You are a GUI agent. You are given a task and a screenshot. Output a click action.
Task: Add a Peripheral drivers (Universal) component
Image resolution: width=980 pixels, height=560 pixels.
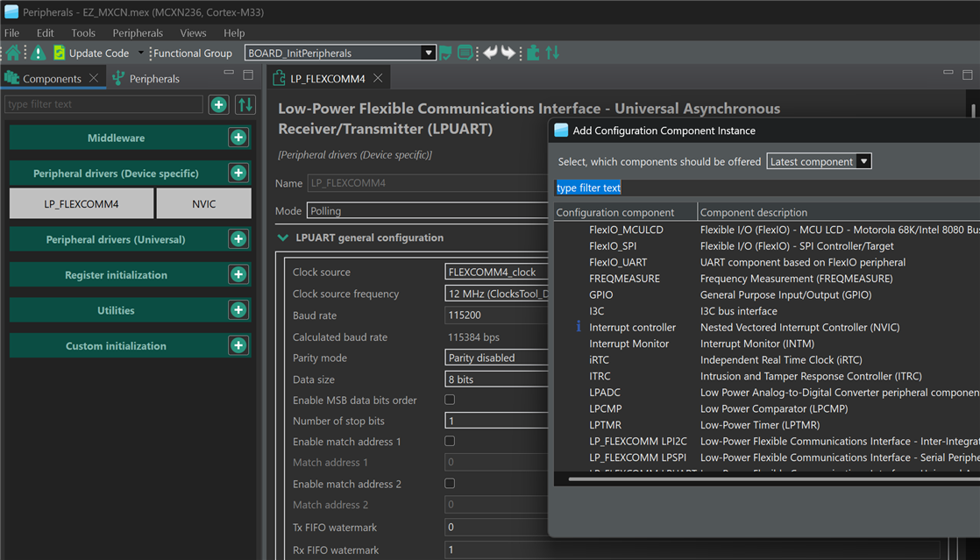[x=238, y=238]
